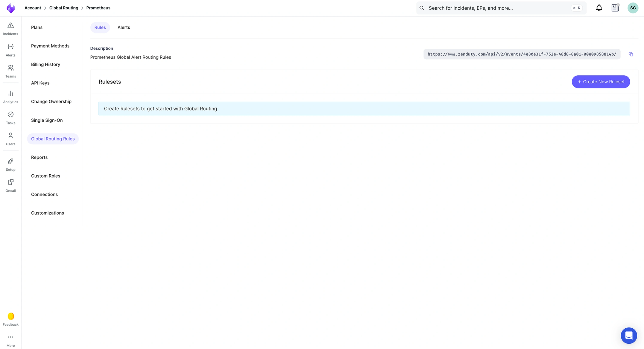Open the notifications bell
The image size is (644, 349).
click(599, 8)
